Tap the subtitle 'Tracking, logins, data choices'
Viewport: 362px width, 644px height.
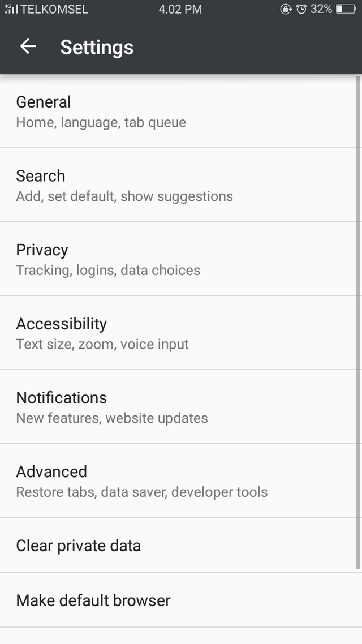[108, 270]
